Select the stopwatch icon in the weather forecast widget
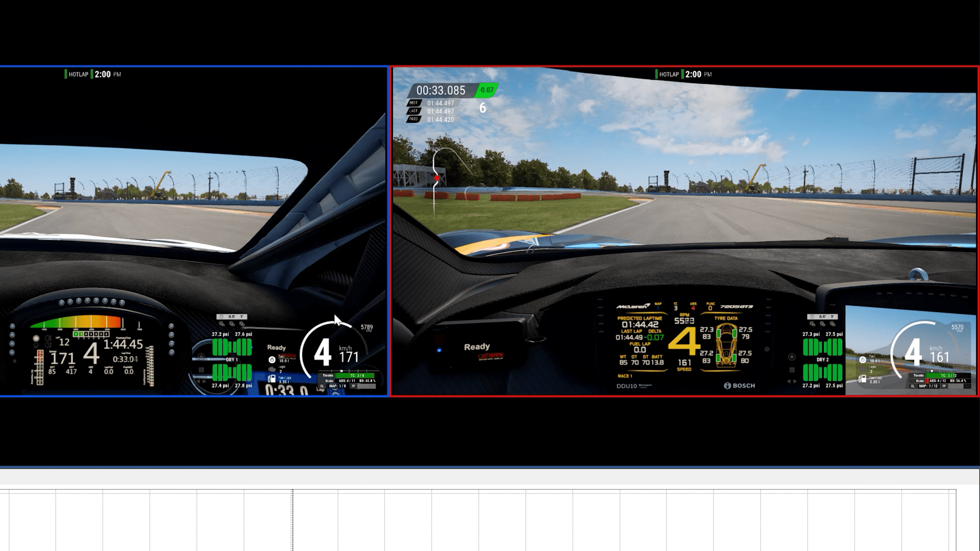The width and height of the screenshot is (980, 551). (x=221, y=316)
